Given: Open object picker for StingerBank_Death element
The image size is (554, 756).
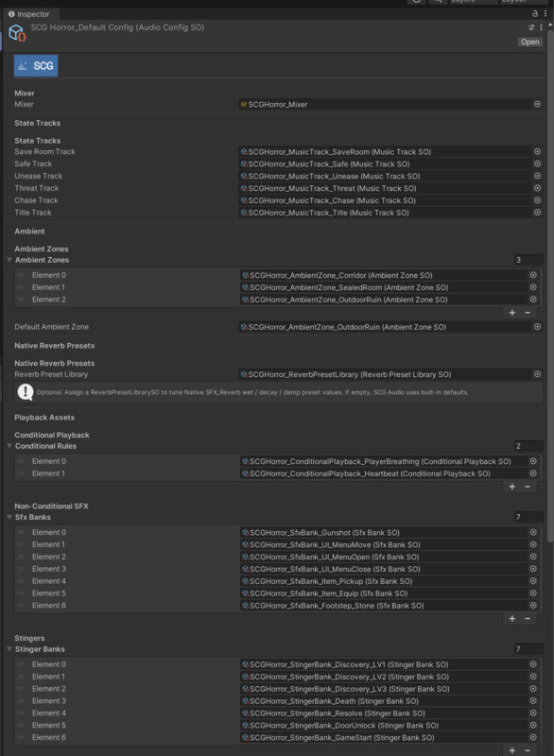Looking at the screenshot, I should click(533, 700).
